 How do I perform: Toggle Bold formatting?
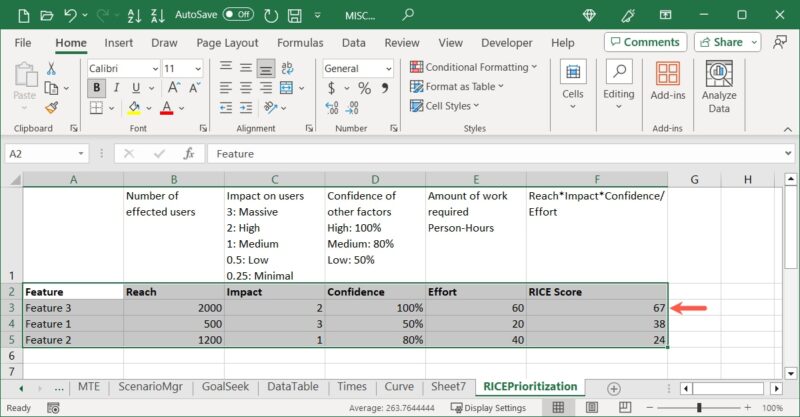click(x=96, y=88)
